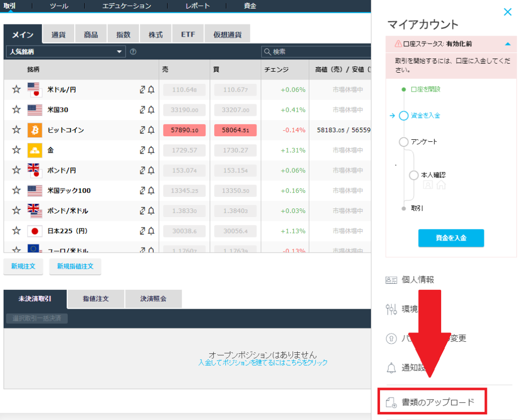Click the notification bell icon in マイアカウント
Viewport: 521px width, 420px height.
391,368
